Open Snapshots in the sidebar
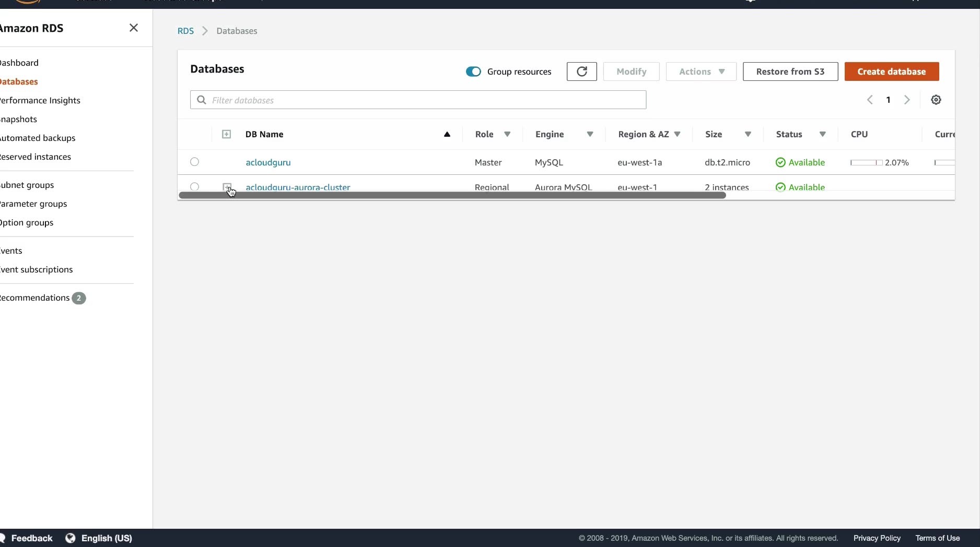Screen dimensions: 980x547 (18, 119)
